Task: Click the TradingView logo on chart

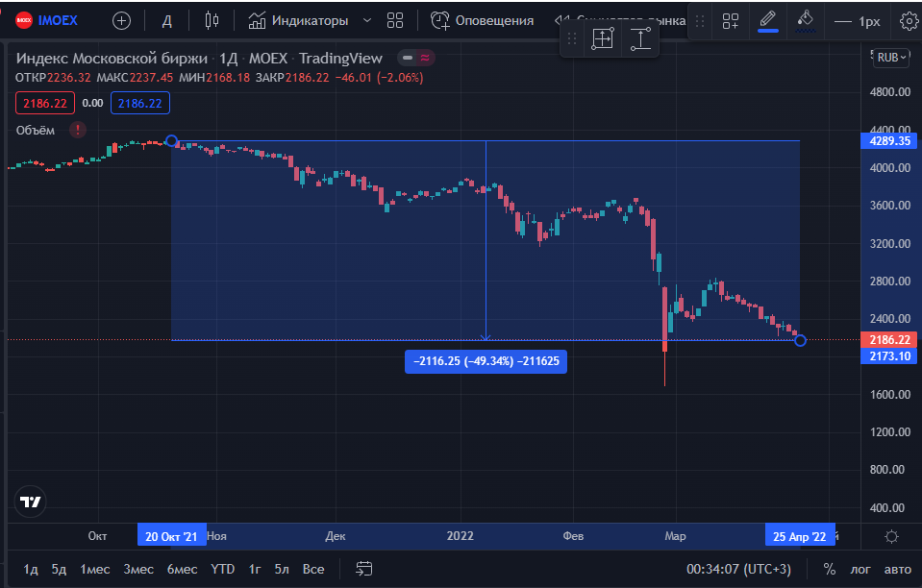Action: [30, 502]
